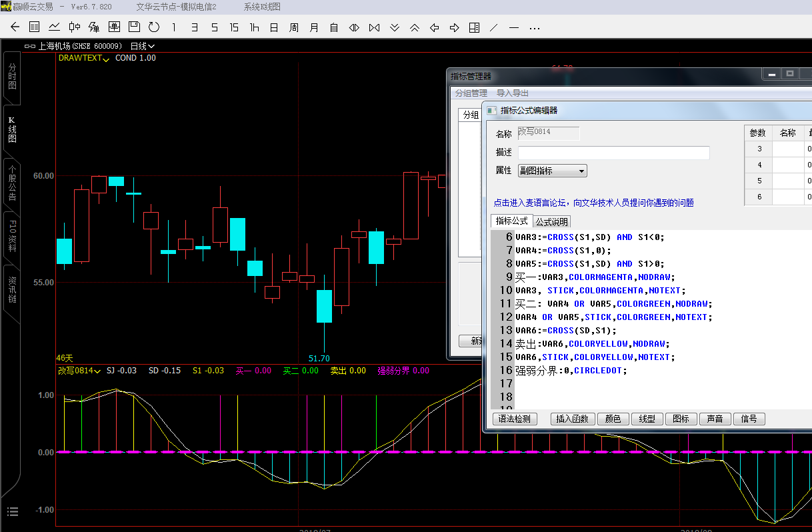Expand the 日线 period dropdown
812x532 pixels.
pyautogui.click(x=142, y=46)
